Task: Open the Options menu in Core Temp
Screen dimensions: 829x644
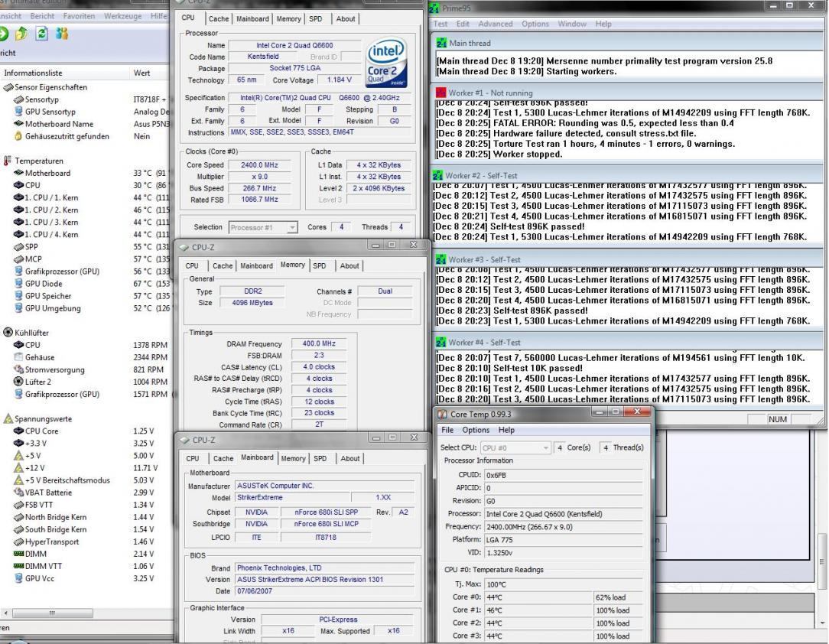Action: pos(475,431)
